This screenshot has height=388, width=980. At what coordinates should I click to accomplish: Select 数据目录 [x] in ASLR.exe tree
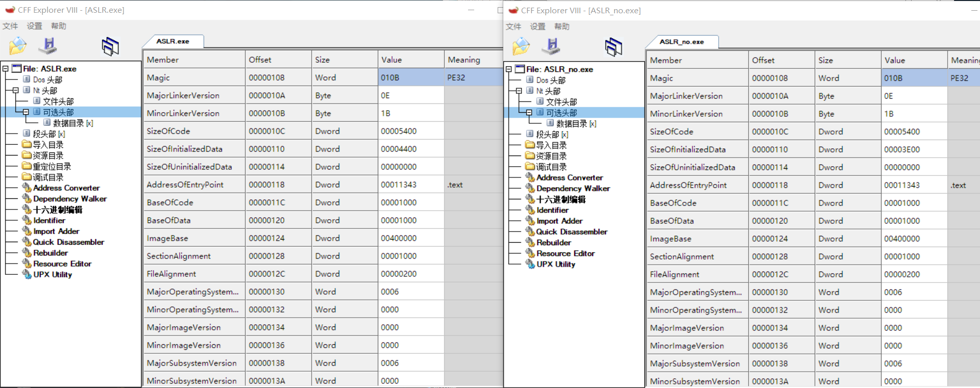pyautogui.click(x=73, y=123)
